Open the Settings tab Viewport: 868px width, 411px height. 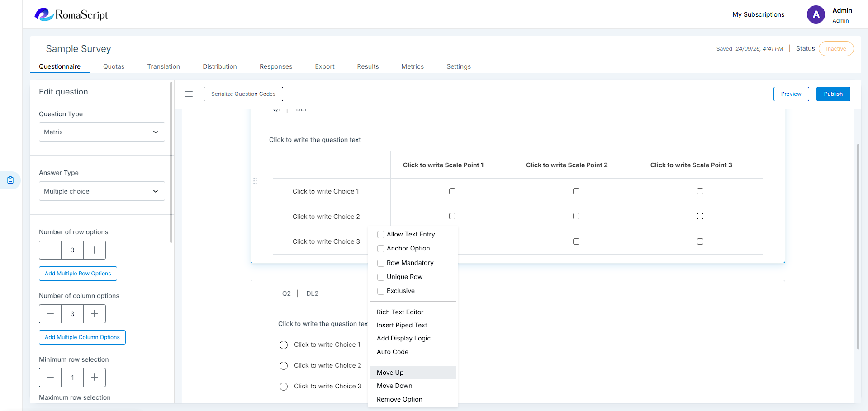click(x=459, y=66)
